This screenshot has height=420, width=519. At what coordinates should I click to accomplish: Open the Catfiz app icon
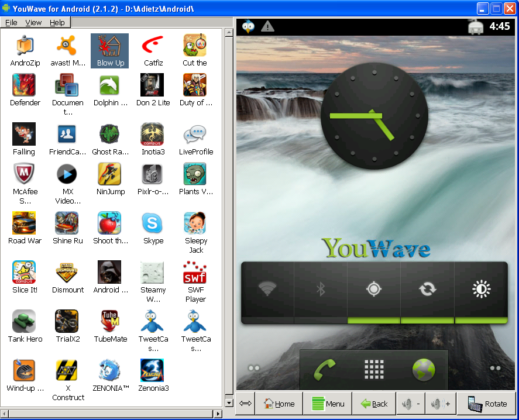153,46
